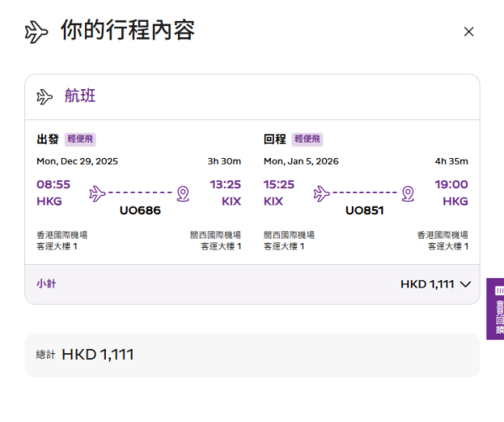The width and height of the screenshot is (504, 422).
Task: Click KIX destination code on the outbound flight
Action: coord(232,202)
